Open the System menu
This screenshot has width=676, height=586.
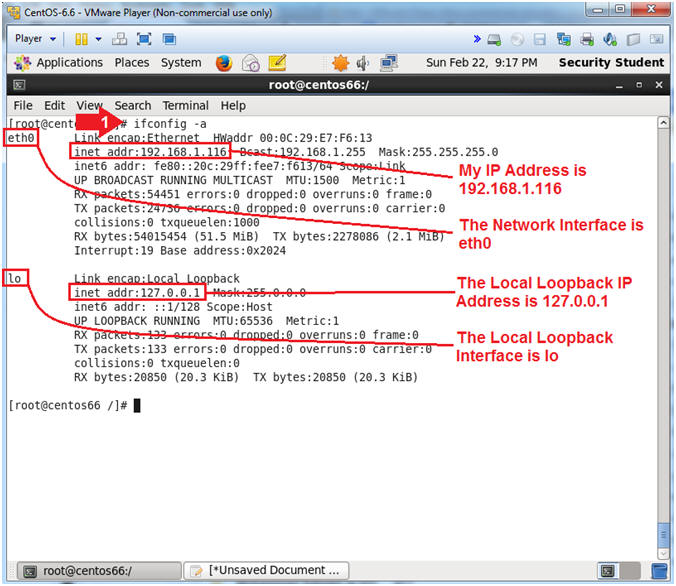(181, 63)
